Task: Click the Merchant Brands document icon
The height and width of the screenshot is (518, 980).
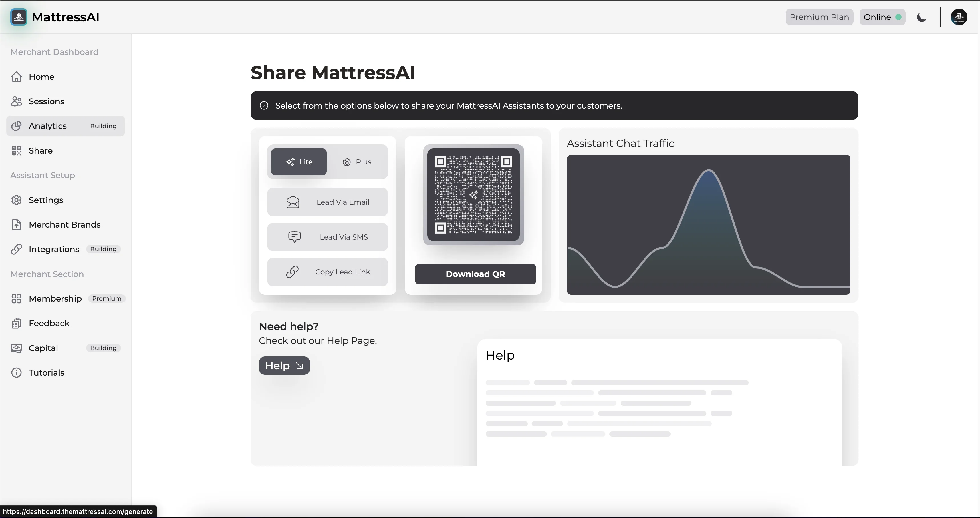Action: pos(16,225)
